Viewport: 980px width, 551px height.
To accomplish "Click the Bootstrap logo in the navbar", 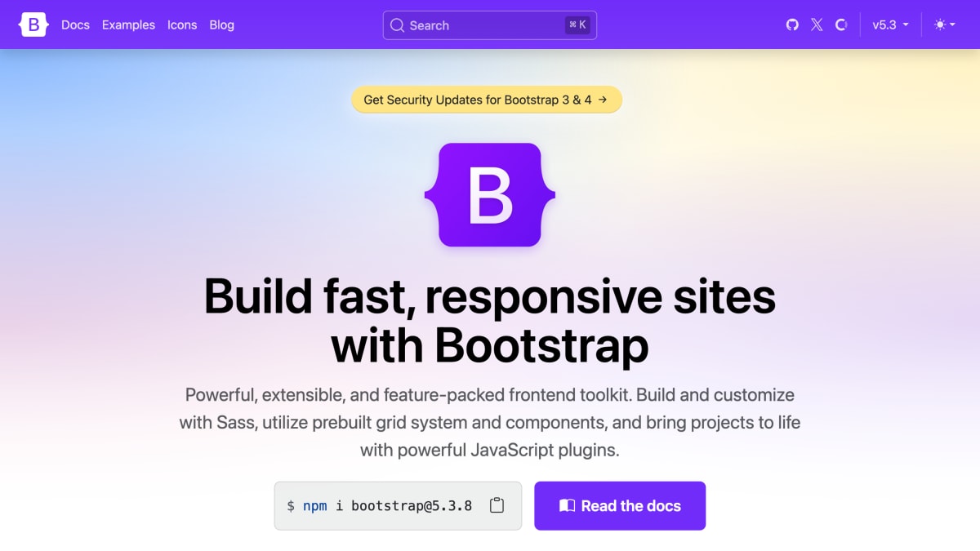I will click(33, 24).
